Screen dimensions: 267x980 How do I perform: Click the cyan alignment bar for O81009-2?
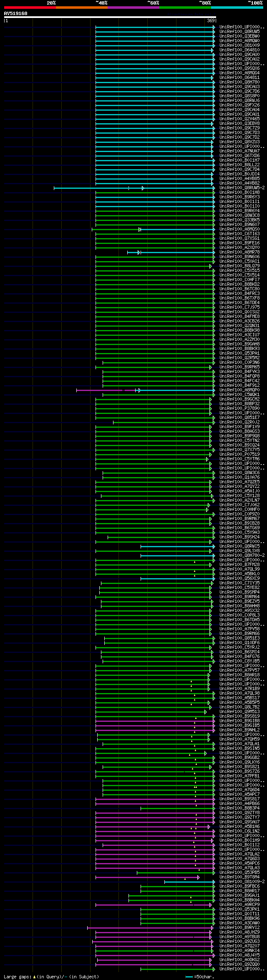pos(190,881)
